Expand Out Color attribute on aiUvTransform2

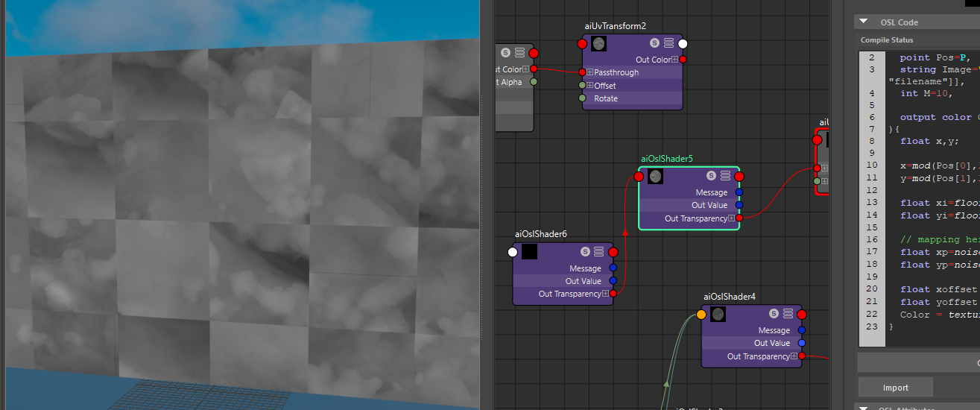tap(674, 60)
